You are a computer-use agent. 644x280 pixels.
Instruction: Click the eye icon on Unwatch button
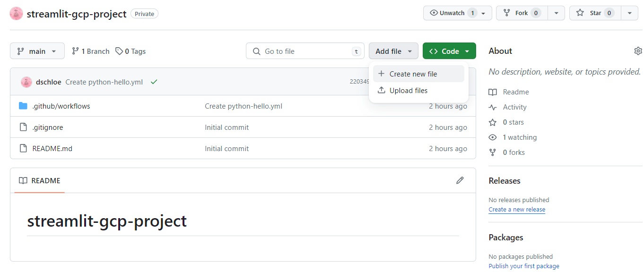[x=434, y=13]
